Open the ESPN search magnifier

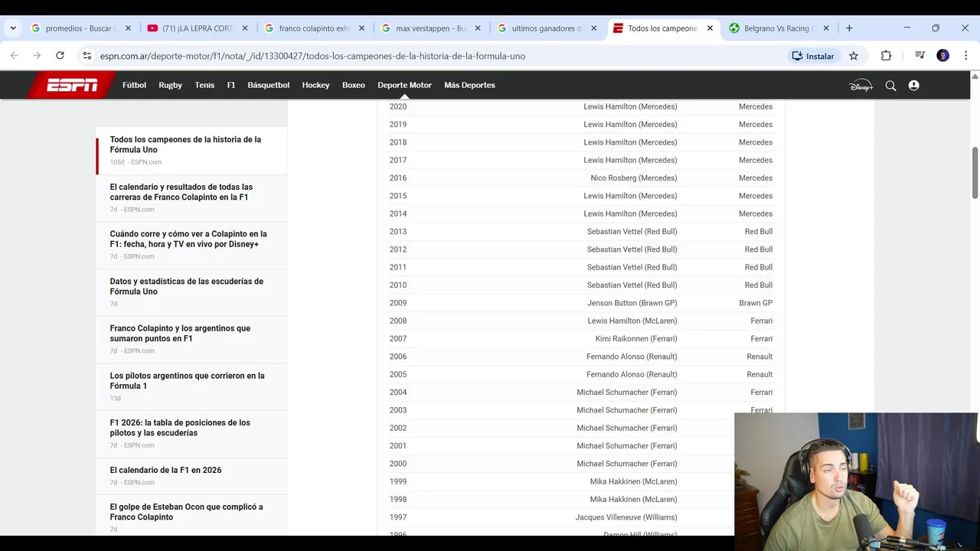890,86
